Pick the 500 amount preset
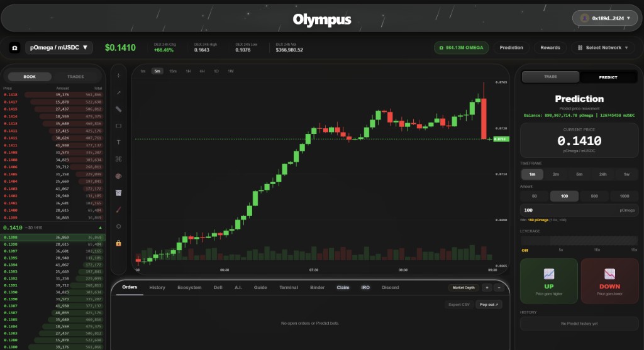The width and height of the screenshot is (644, 350). [x=594, y=196]
